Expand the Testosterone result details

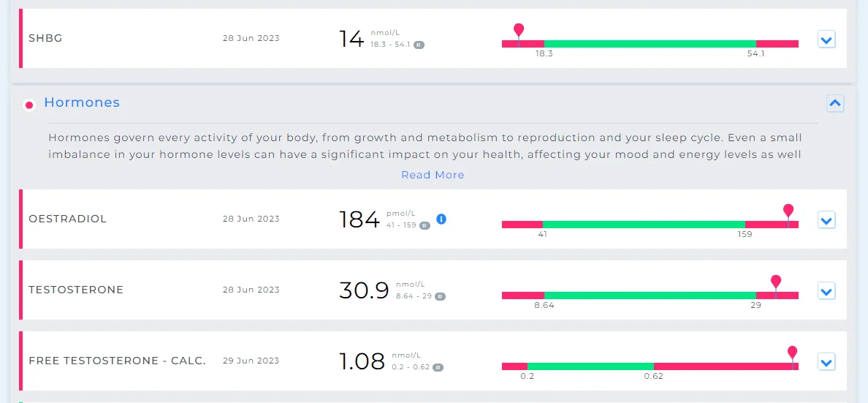coord(826,291)
